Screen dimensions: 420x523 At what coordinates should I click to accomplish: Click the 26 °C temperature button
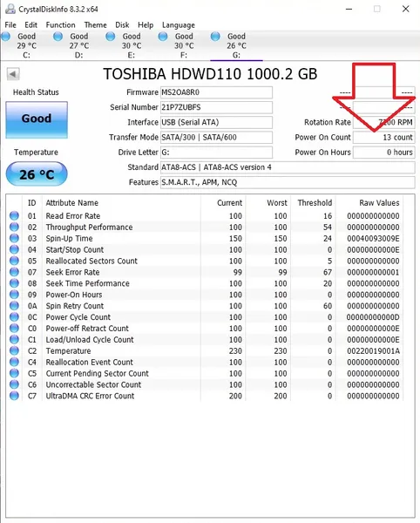coord(37,173)
